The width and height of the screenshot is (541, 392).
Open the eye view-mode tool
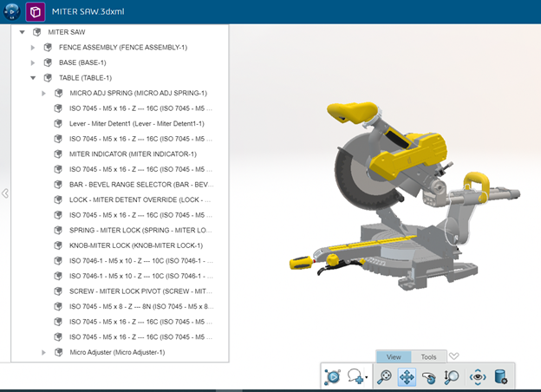coord(478,376)
